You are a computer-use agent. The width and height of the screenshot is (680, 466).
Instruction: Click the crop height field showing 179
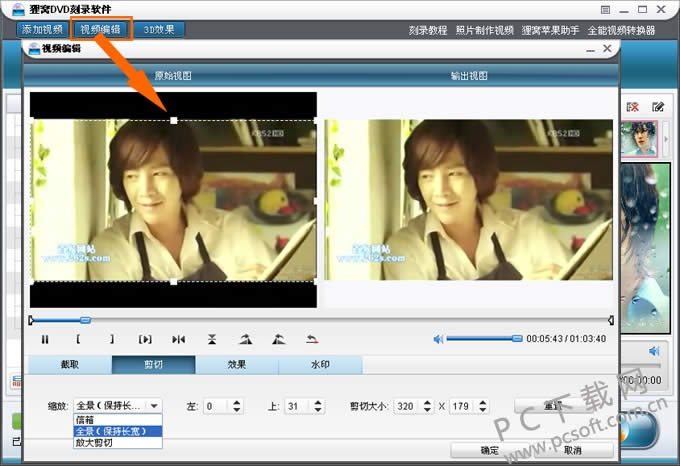(462, 406)
